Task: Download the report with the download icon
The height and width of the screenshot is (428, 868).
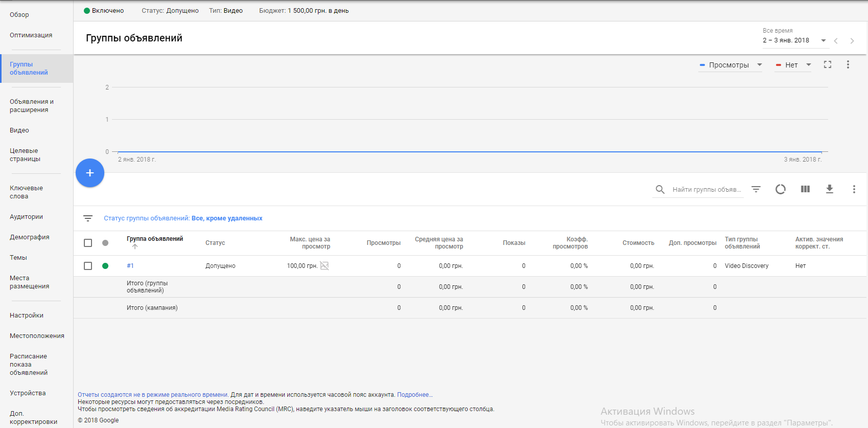Action: pos(830,189)
